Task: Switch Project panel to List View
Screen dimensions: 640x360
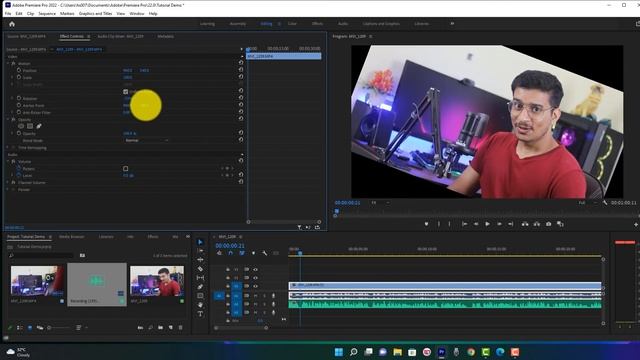Action: pyautogui.click(x=20, y=328)
